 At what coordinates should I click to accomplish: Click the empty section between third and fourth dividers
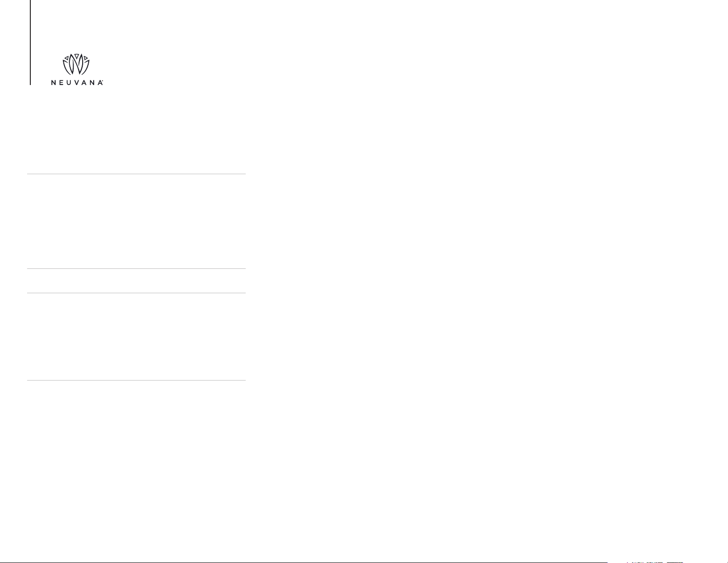(x=136, y=336)
